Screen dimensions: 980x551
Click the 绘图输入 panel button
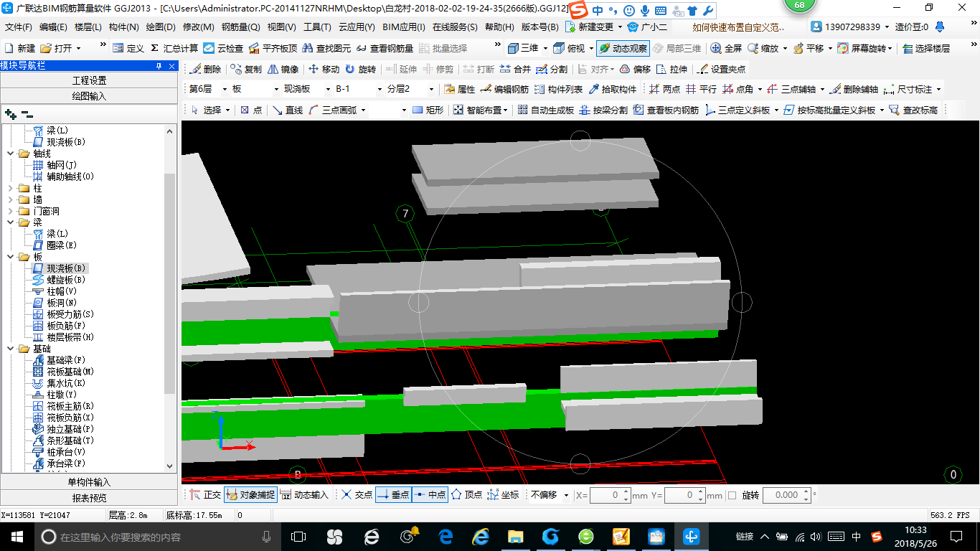pyautogui.click(x=89, y=95)
